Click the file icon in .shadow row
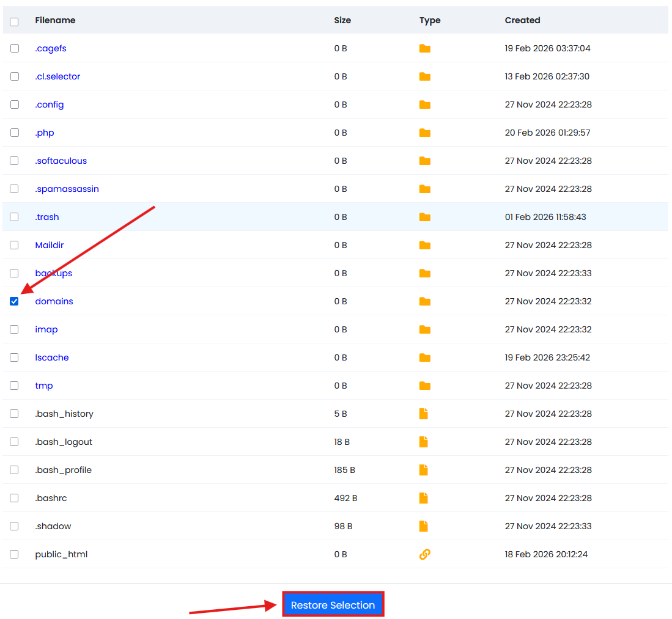 (423, 526)
